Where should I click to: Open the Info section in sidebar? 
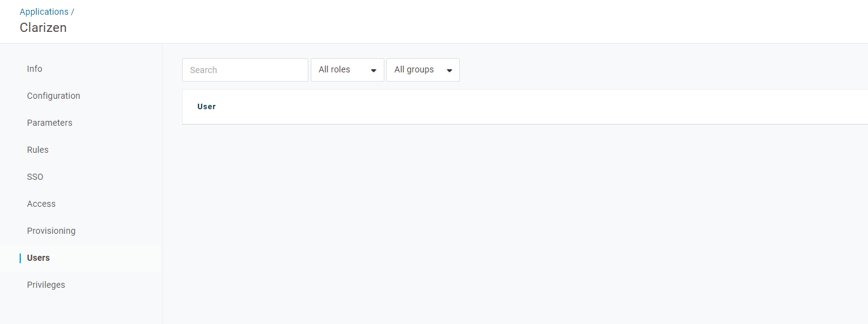pyautogui.click(x=34, y=69)
